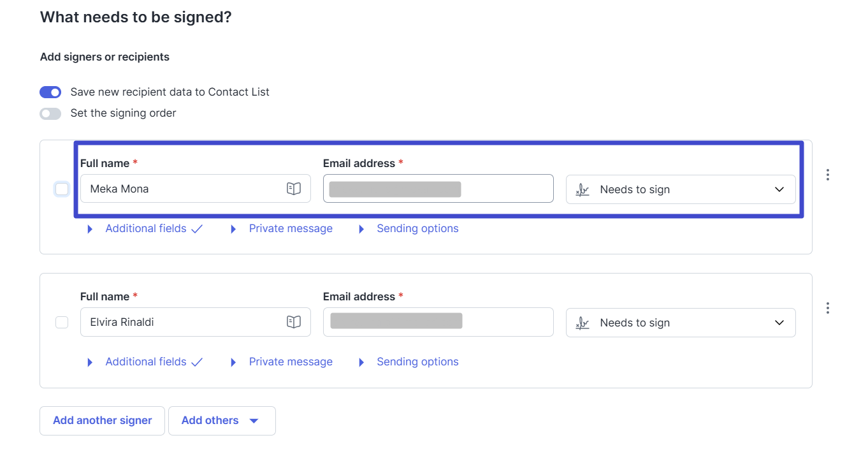Expand Sending options for Elvira Rinaldi

[x=417, y=362]
